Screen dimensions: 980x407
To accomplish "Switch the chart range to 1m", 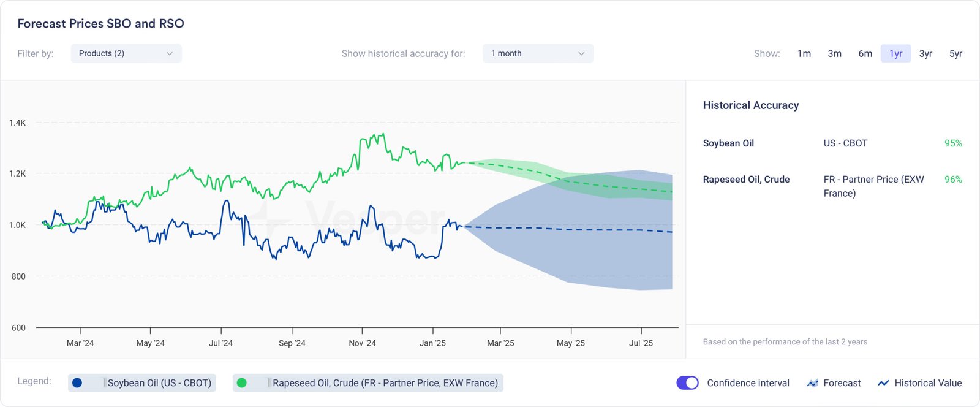I will 804,53.
